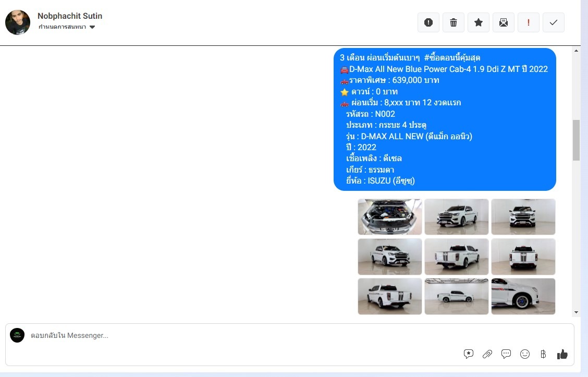Image resolution: width=588 pixels, height=377 pixels.
Task: Click the page avatar beside reply box
Action: tap(17, 335)
